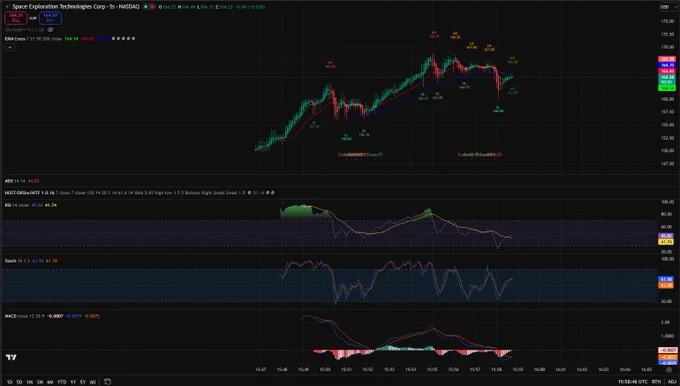The image size is (680, 386).
Task: Click the white -0.0007 MACD value tag
Action: tap(667, 350)
